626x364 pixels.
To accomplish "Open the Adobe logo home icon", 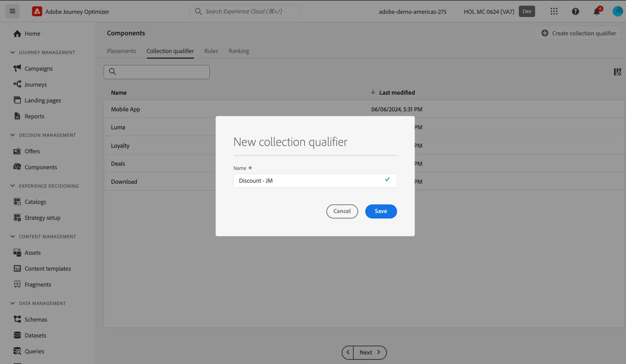I will click(37, 11).
